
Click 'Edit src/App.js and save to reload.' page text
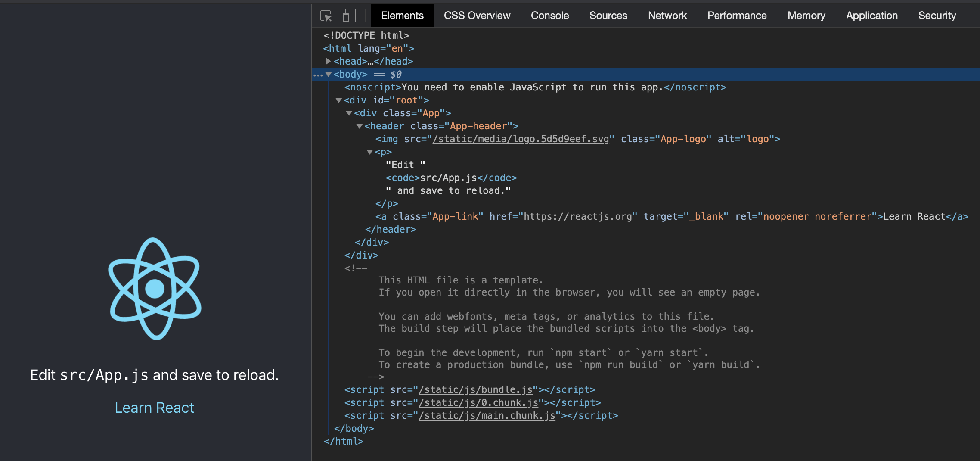(x=154, y=375)
